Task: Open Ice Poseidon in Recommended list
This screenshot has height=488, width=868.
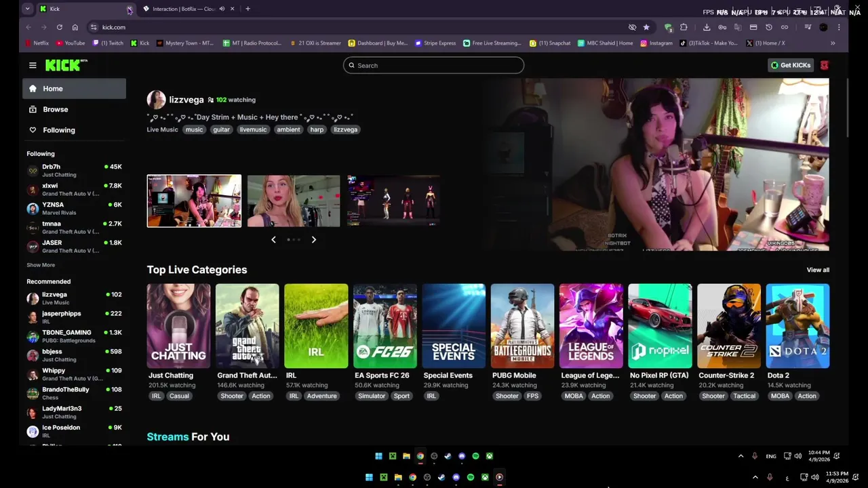Action: (74, 431)
